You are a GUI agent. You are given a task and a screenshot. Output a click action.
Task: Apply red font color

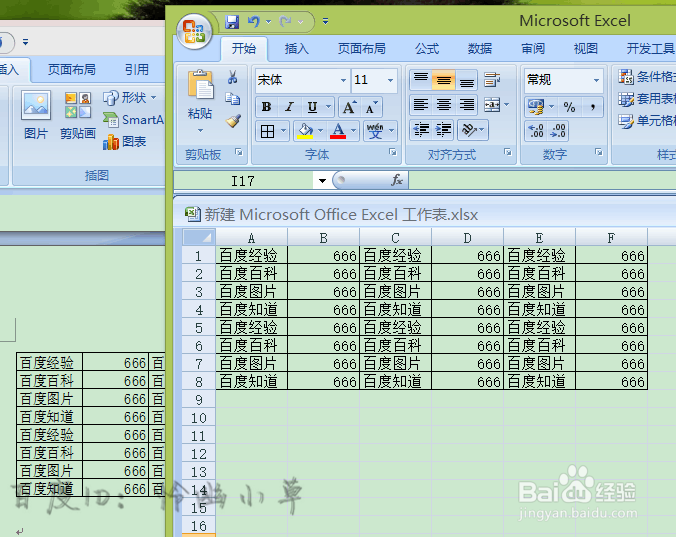pos(338,131)
